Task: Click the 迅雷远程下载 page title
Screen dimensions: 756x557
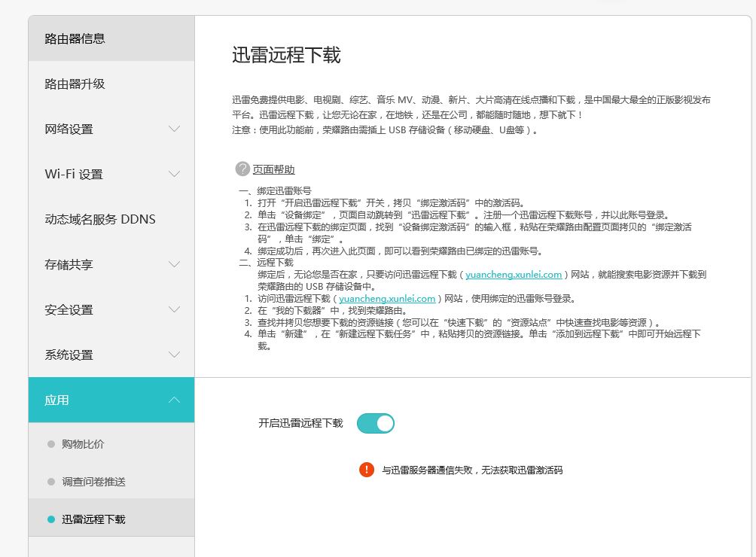Action: click(286, 55)
